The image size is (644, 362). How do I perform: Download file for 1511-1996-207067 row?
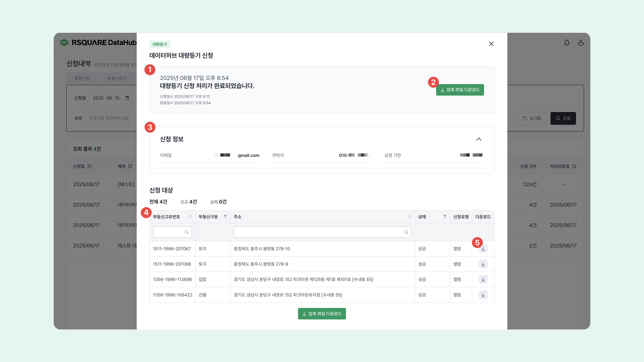(x=483, y=249)
